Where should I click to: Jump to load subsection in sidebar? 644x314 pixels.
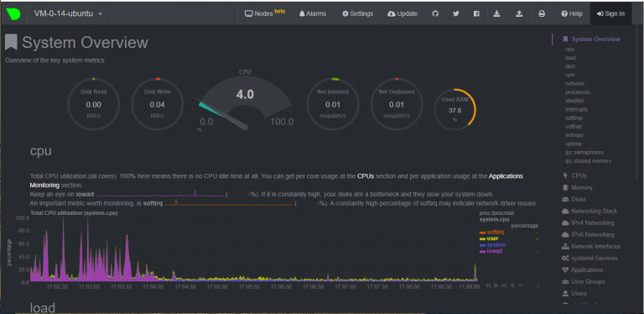570,58
